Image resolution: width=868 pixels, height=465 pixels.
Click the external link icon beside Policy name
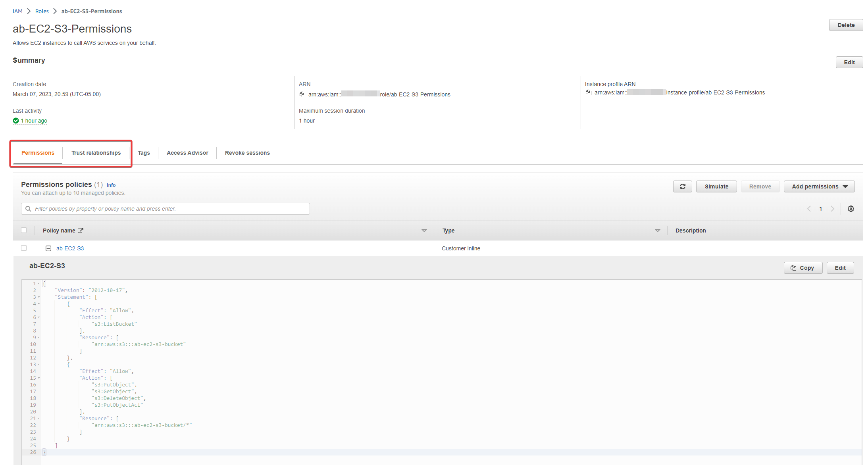(81, 230)
